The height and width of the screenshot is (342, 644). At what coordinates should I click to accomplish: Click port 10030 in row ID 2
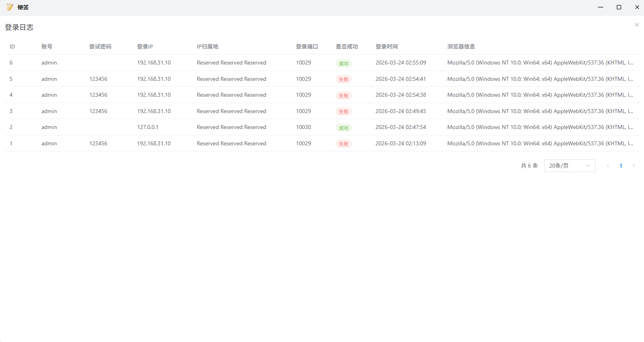(303, 127)
